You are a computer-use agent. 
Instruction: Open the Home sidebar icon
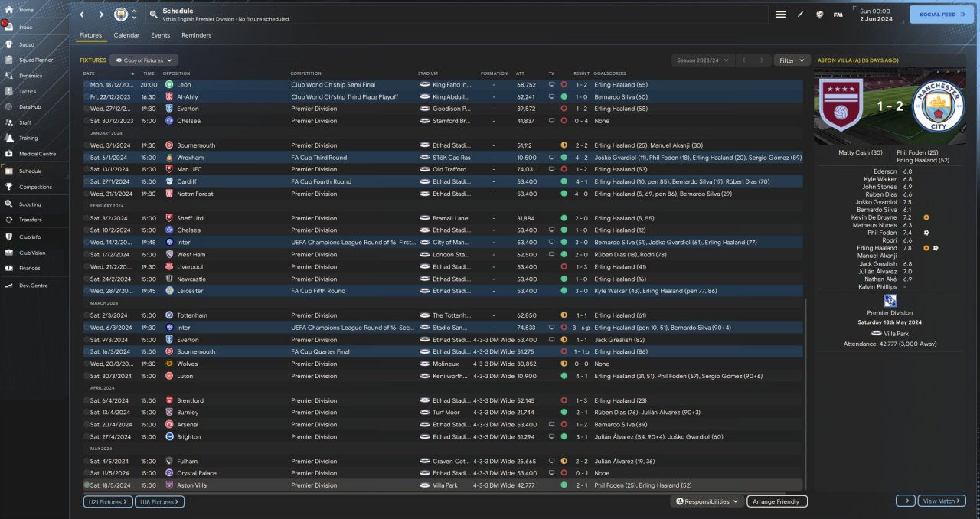click(x=8, y=9)
